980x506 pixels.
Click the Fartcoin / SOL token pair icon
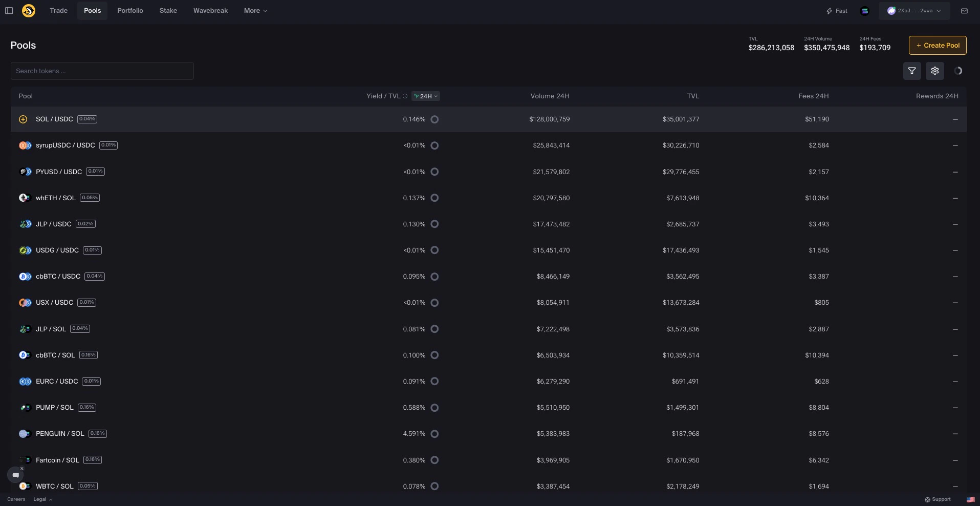[x=25, y=460]
